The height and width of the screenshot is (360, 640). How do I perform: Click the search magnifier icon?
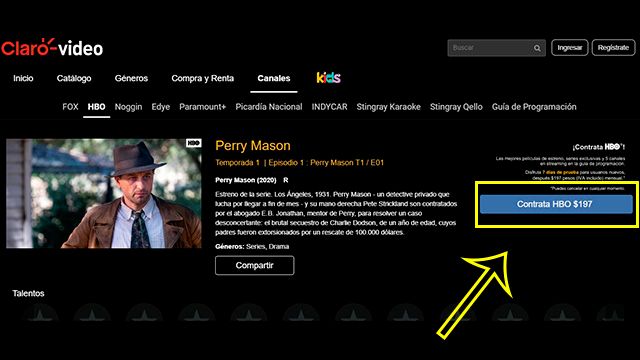[x=537, y=48]
